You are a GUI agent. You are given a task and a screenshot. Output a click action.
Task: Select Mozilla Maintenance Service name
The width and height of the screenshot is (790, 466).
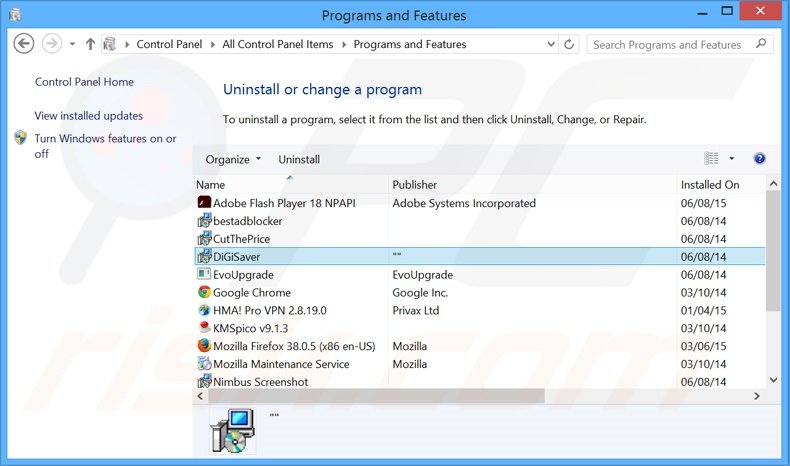(281, 364)
